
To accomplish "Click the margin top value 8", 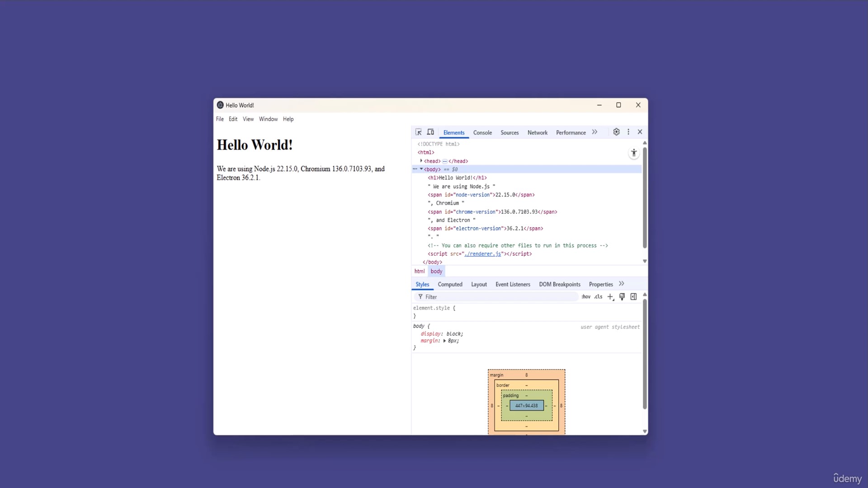I will pyautogui.click(x=526, y=375).
